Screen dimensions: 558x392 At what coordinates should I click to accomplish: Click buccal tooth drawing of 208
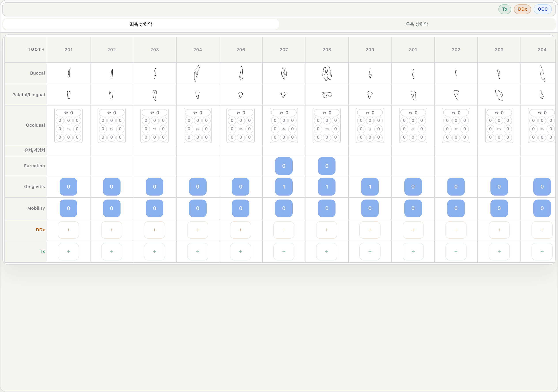point(327,73)
